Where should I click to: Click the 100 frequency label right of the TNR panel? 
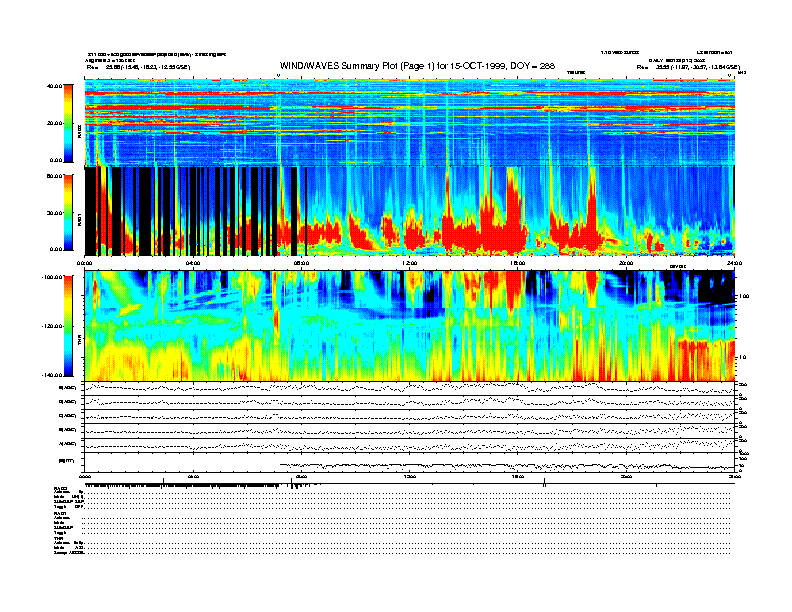tap(744, 296)
